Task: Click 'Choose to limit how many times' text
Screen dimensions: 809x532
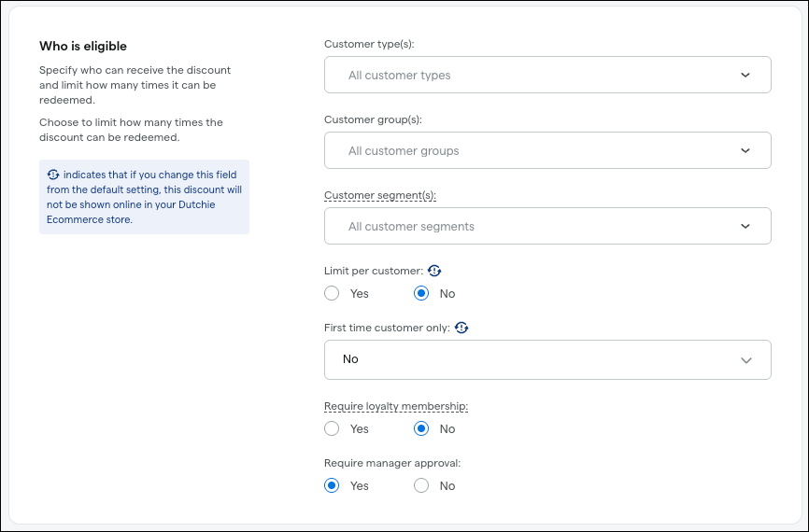Action: pos(131,130)
